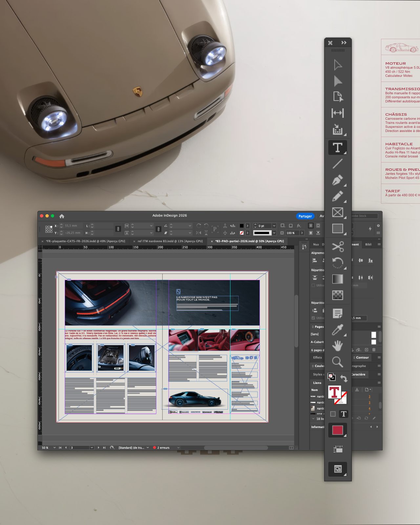420x525 pixels.
Task: Open the stroke style dropdown
Action: 274,233
